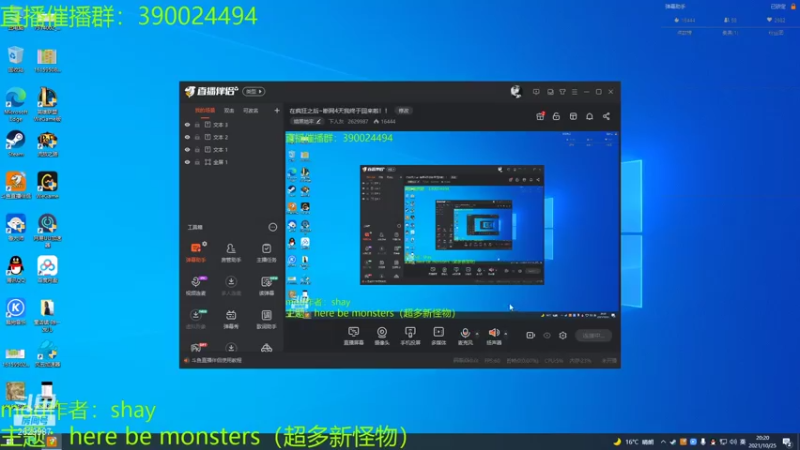Open the pill dropdown beside the companion logo
This screenshot has height=450, width=800.
[254, 91]
